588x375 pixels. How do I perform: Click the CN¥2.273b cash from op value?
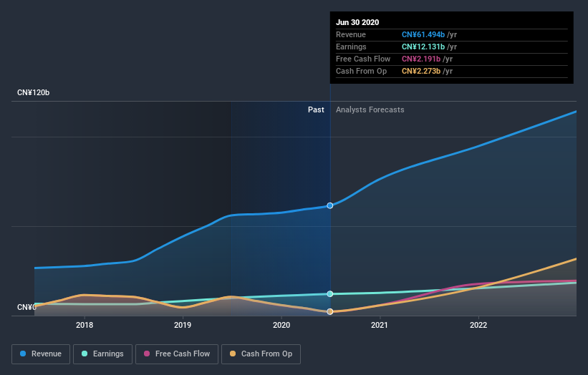420,71
